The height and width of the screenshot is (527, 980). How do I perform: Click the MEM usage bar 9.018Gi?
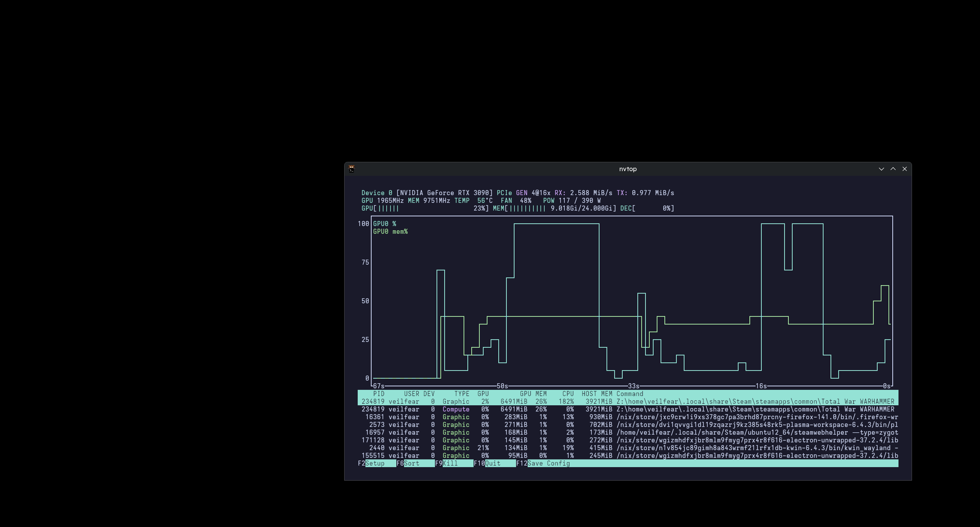coord(554,208)
